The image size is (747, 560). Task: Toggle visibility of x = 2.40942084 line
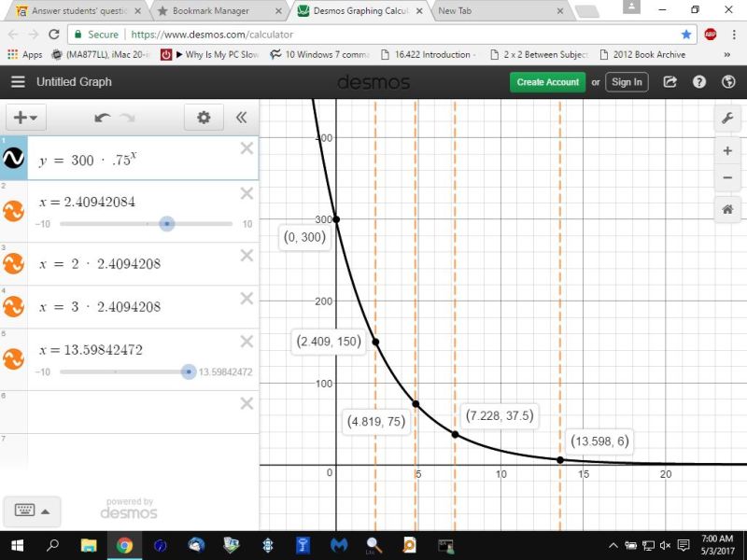pos(13,211)
